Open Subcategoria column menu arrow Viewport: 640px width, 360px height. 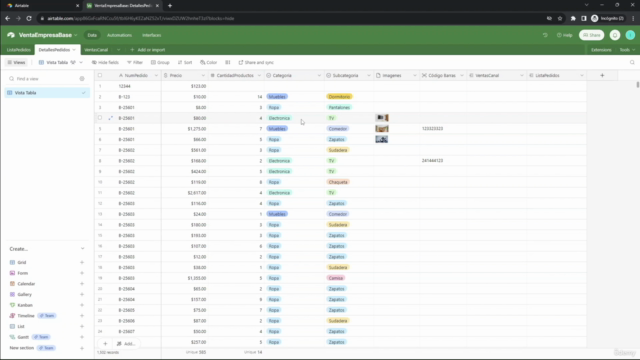point(369,76)
